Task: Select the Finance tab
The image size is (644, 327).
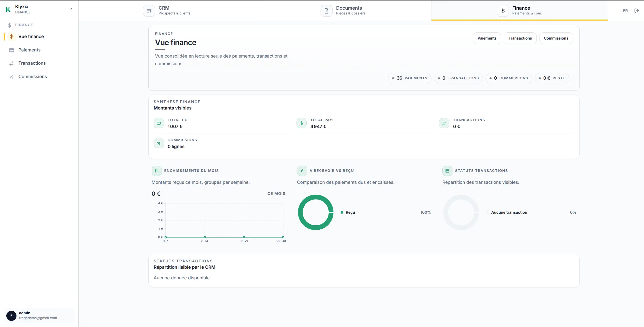Action: click(x=519, y=10)
